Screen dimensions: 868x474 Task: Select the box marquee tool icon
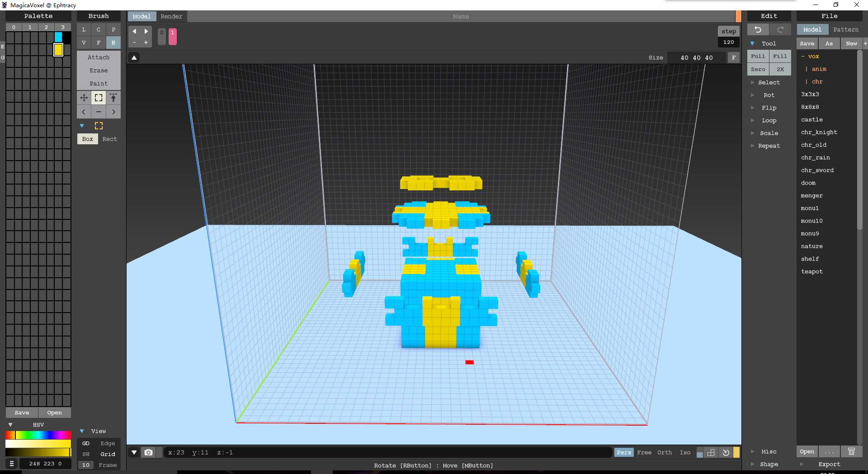(x=99, y=98)
